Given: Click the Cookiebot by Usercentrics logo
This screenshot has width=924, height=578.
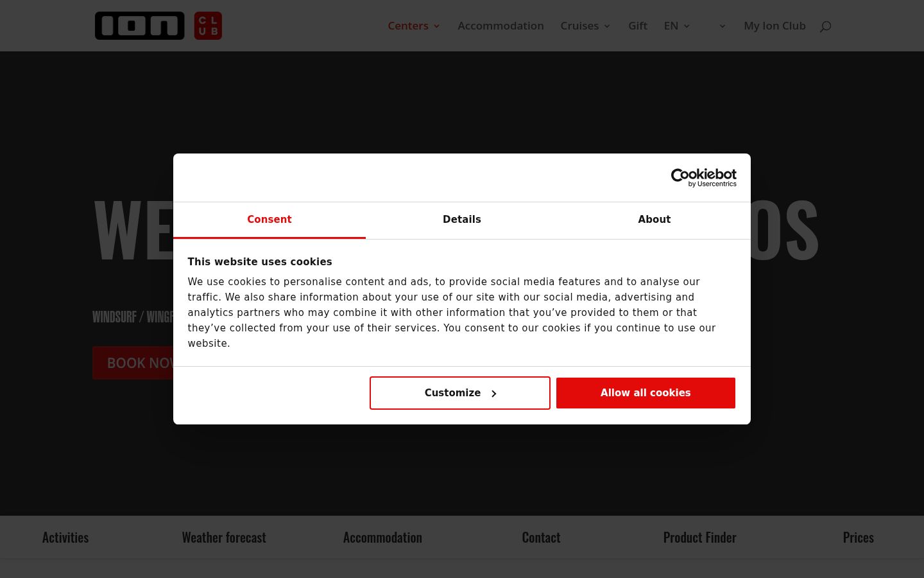Looking at the screenshot, I should [703, 178].
